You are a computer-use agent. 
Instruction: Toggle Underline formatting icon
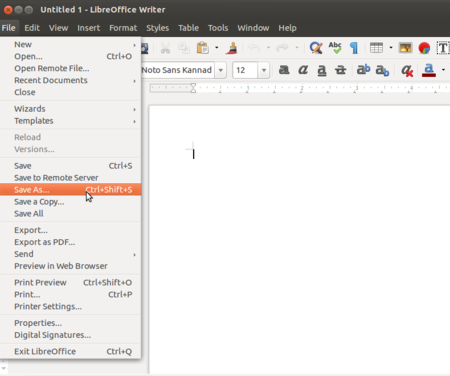(322, 70)
